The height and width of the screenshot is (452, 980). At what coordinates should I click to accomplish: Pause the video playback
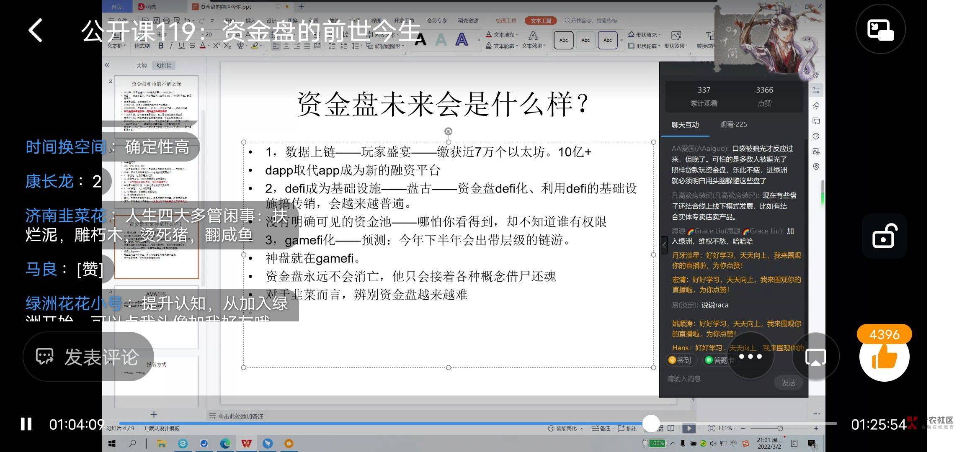tap(26, 424)
